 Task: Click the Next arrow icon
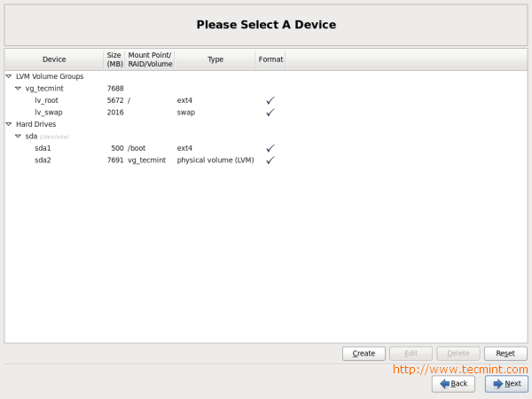click(497, 384)
